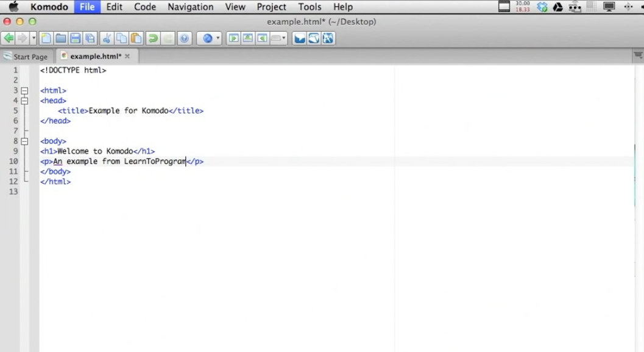Click the Google Drive menu bar icon
Image resolution: width=644 pixels, height=352 pixels.
pos(557,7)
